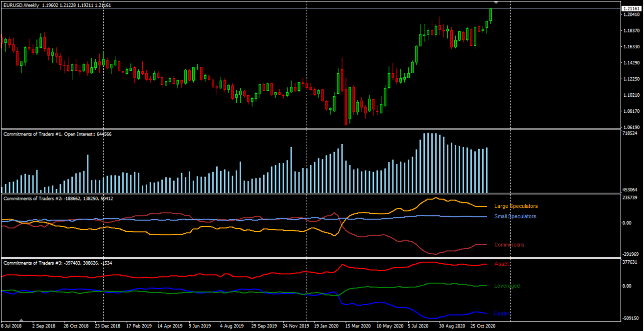Click the 1.18370 price scale value
644x331 pixels.
[x=632, y=31]
